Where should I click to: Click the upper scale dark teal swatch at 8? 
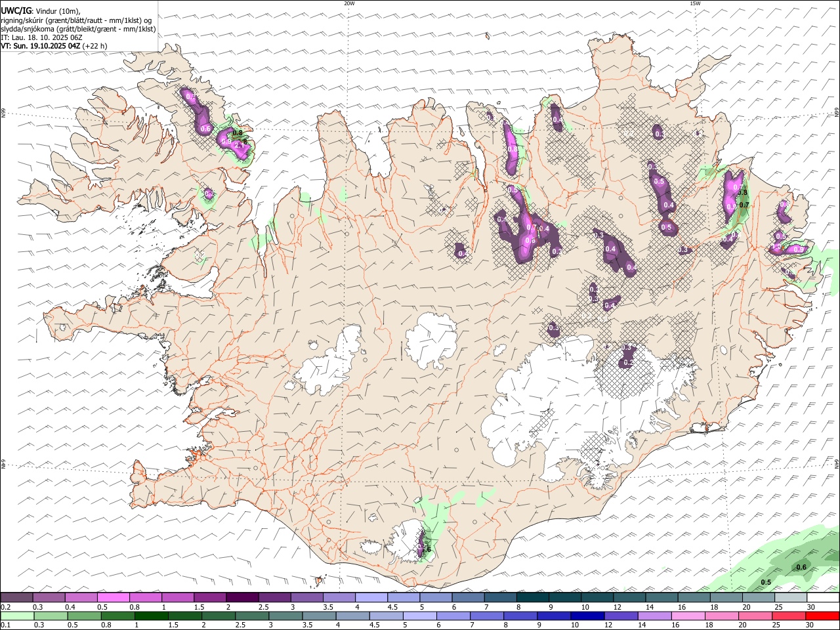pyautogui.click(x=532, y=597)
